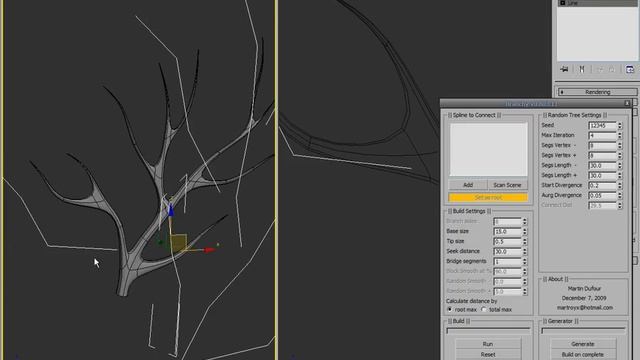Click the Max Iteration spinner arrows

pos(620,135)
